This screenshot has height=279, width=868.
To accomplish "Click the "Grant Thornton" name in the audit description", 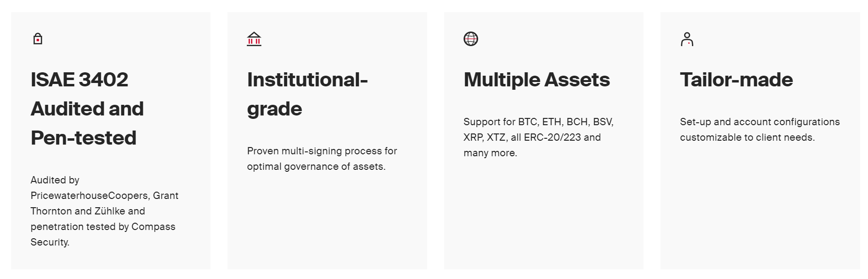I will [166, 196].
